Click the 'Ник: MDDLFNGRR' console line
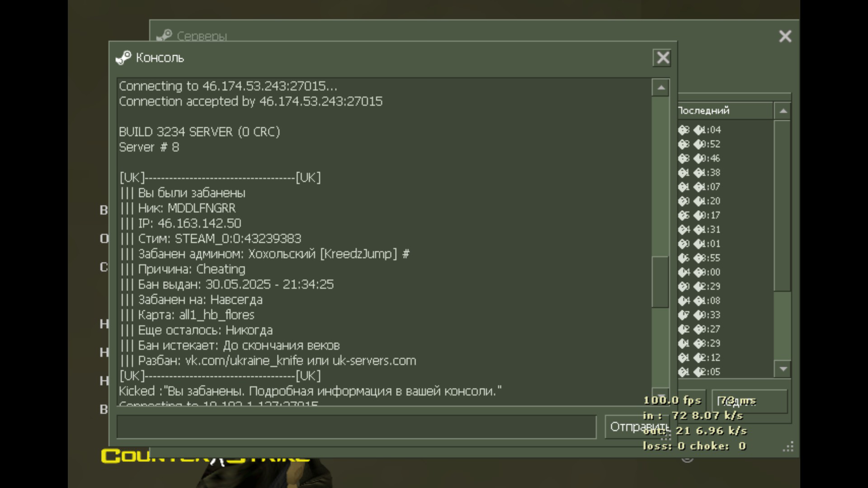 (x=178, y=208)
